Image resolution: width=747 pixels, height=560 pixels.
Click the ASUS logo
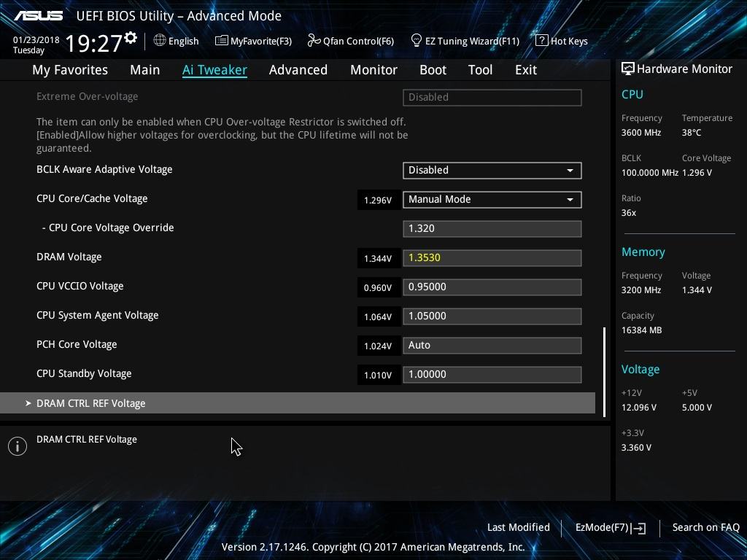click(39, 16)
